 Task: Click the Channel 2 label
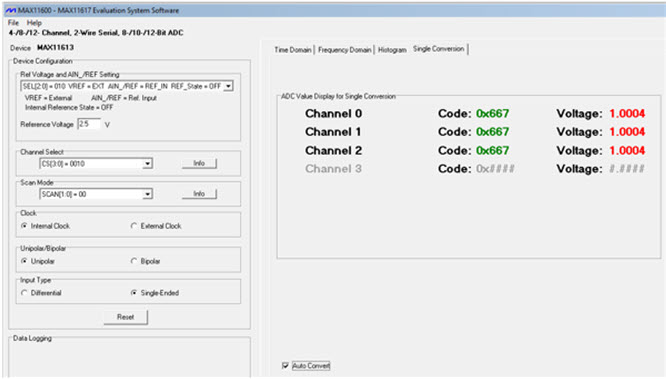coord(333,151)
